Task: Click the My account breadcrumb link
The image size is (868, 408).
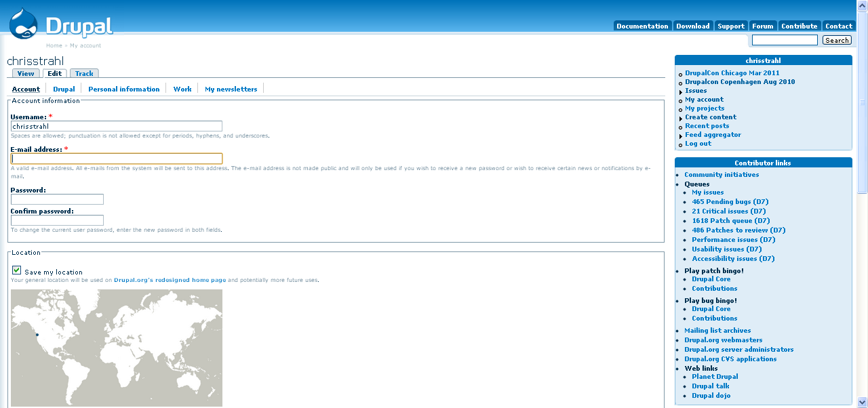Action: click(85, 45)
